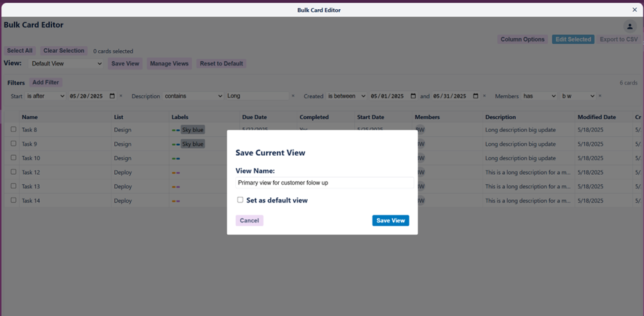This screenshot has height=316, width=644.
Task: Open the 'is between' operator dropdown
Action: [x=346, y=96]
